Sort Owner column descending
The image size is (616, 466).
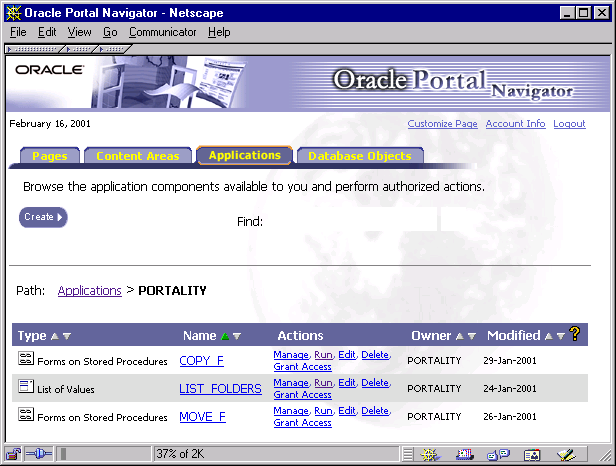click(471, 336)
